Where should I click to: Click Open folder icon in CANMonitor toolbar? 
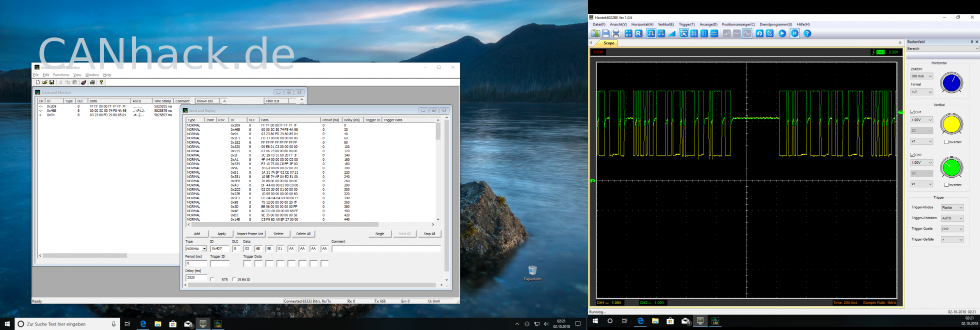[44, 82]
